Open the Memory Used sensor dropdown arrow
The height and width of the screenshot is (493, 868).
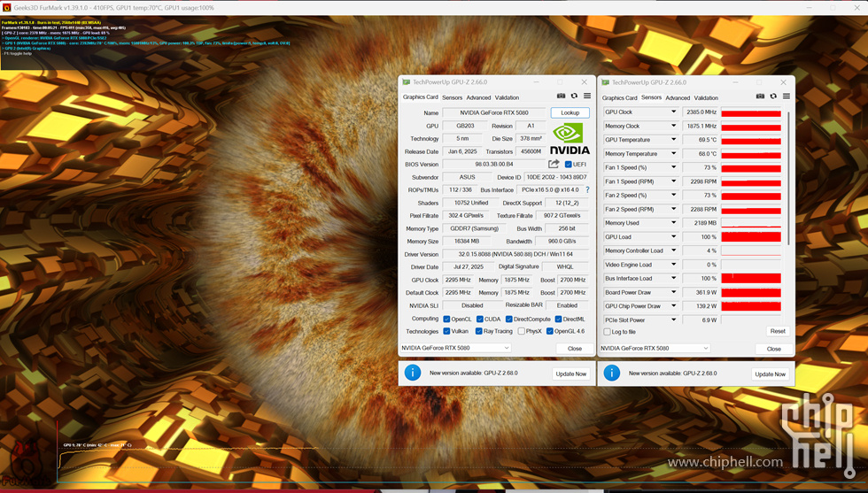673,223
